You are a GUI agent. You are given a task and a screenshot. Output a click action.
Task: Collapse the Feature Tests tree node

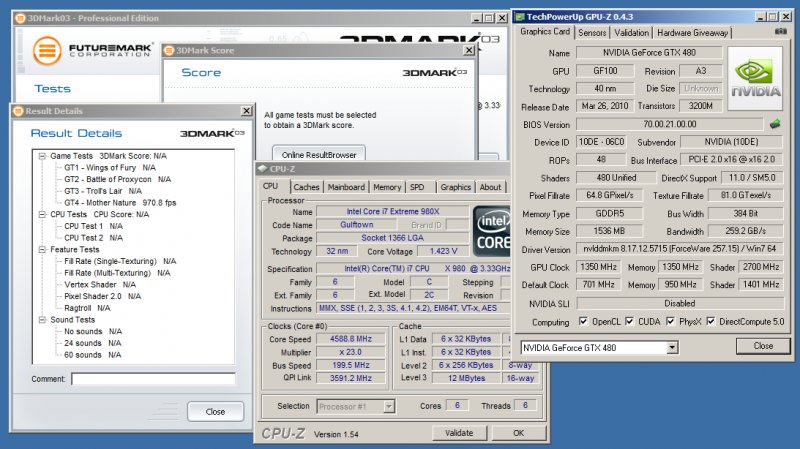point(42,250)
